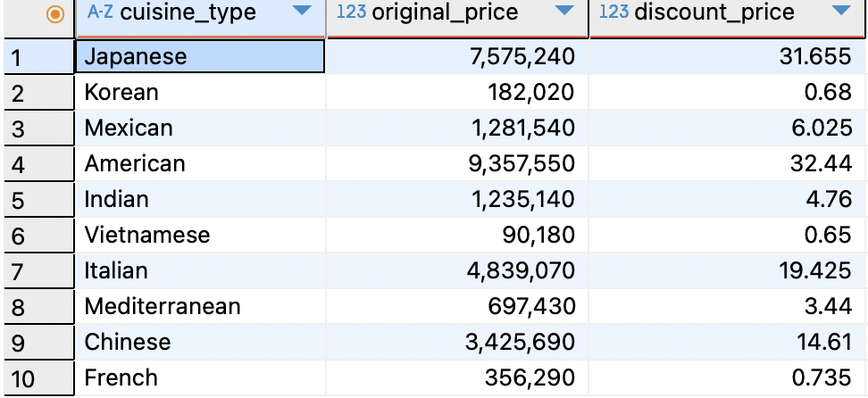Select the Mediterranean cell
Viewport: 868px width, 398px height.
click(x=200, y=307)
